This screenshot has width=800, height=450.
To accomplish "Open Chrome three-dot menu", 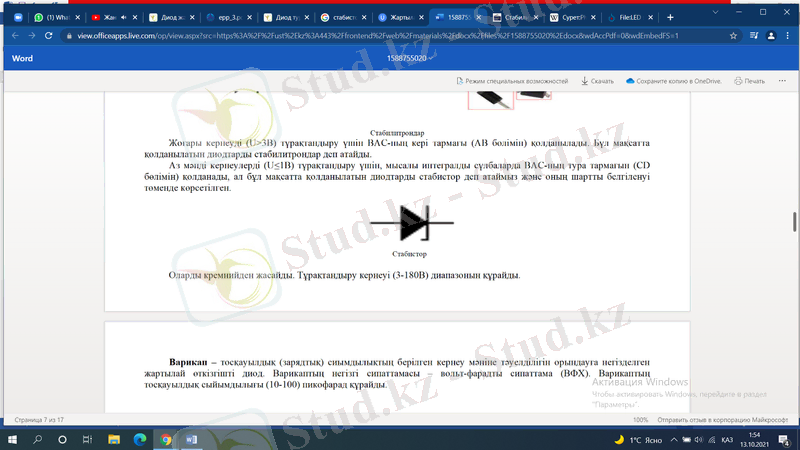I will [788, 36].
